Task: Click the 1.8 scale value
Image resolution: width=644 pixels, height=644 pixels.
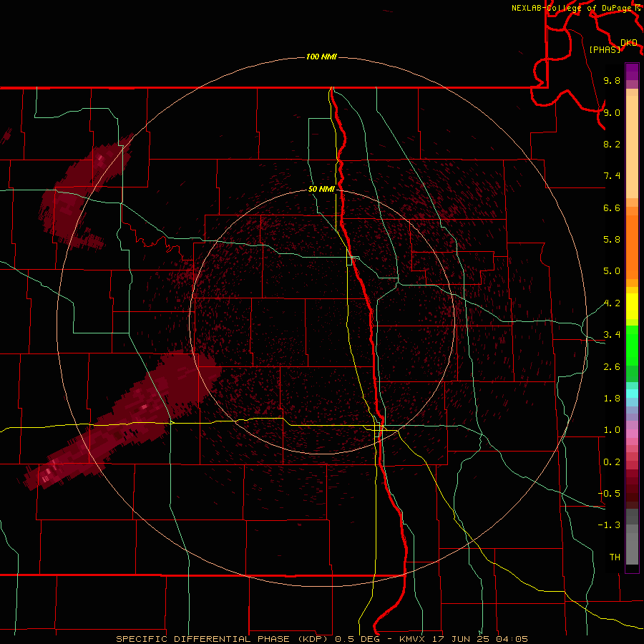Action: [612, 399]
